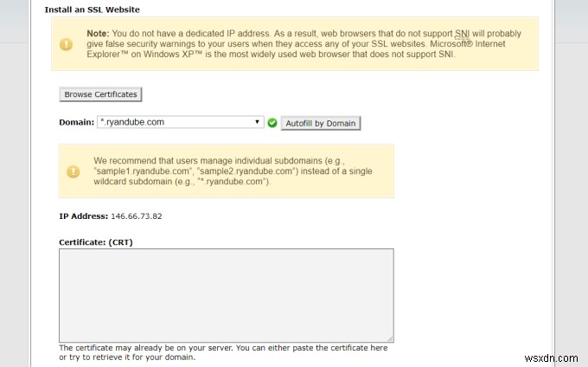
Task: Click the helper text below the certificate box
Action: pos(223,352)
